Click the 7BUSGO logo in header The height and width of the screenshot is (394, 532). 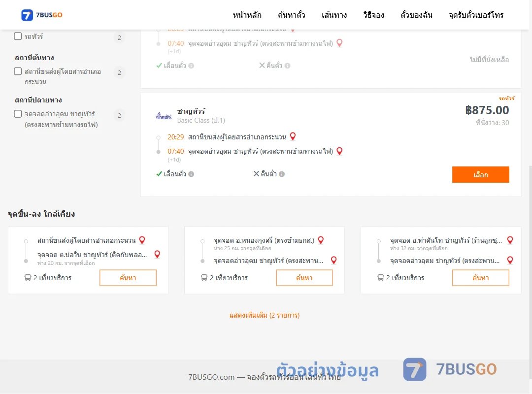(x=42, y=15)
